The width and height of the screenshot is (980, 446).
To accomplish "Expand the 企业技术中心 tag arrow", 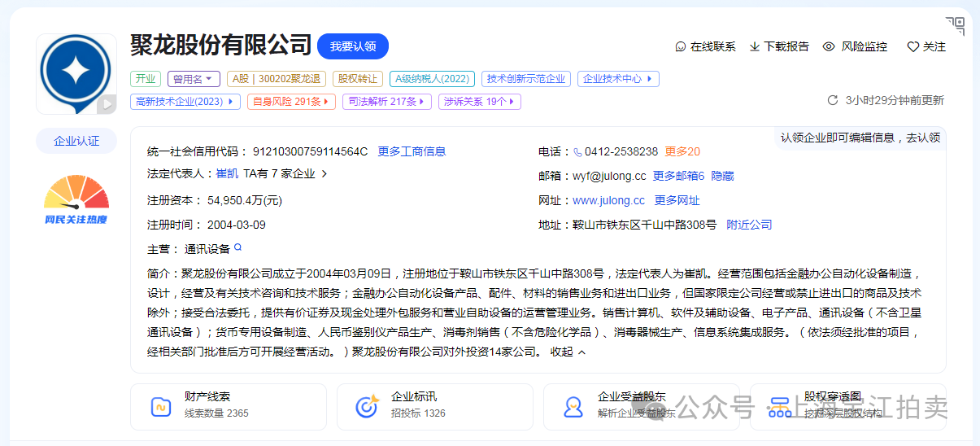I will click(650, 79).
